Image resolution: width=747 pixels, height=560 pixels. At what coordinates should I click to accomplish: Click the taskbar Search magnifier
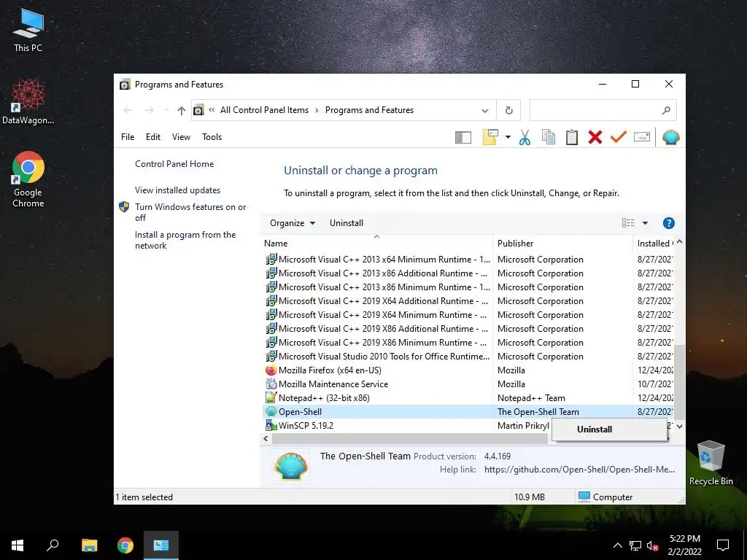(x=53, y=545)
